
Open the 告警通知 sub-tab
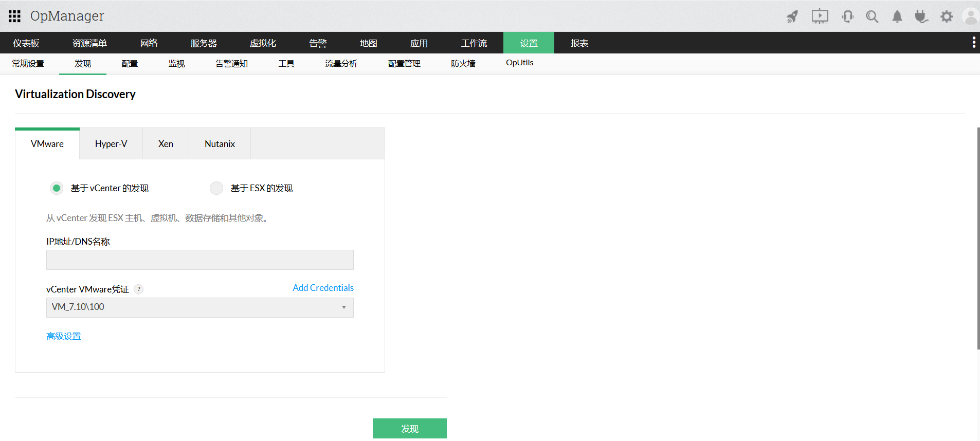pos(231,64)
